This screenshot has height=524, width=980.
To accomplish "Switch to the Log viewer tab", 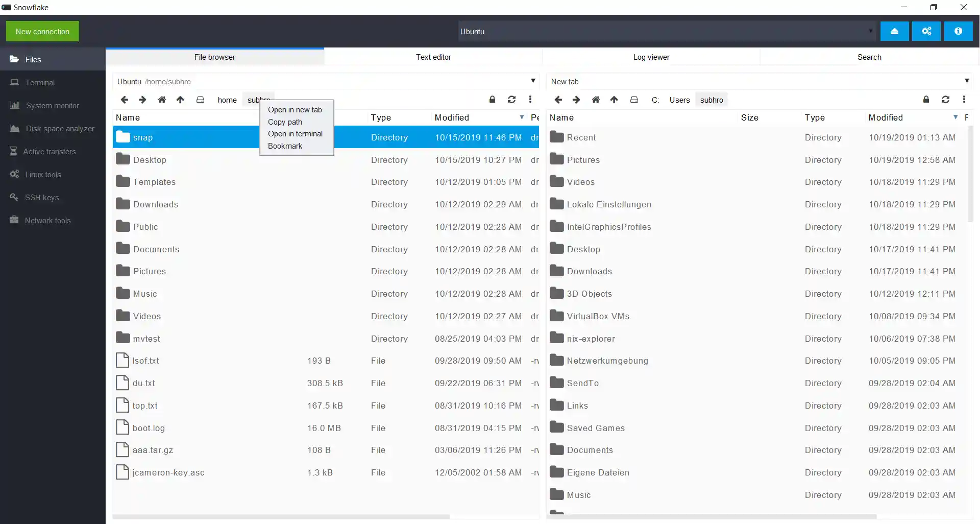I will (651, 57).
